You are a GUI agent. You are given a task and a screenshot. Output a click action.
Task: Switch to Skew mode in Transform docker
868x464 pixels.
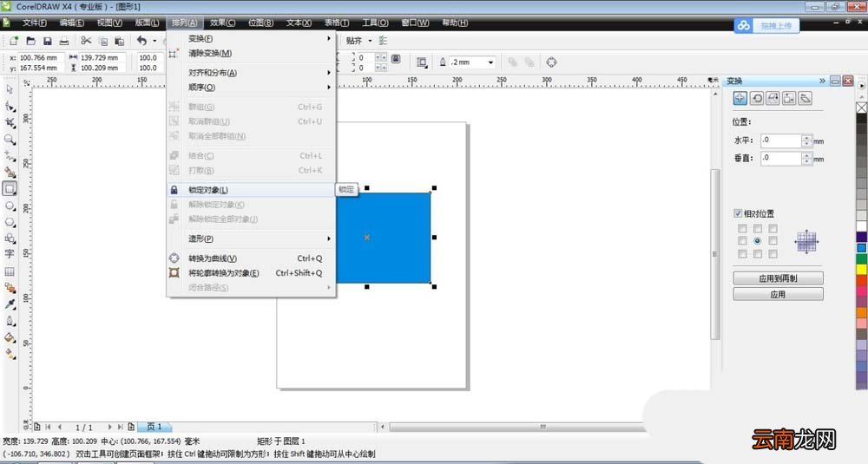[x=806, y=99]
